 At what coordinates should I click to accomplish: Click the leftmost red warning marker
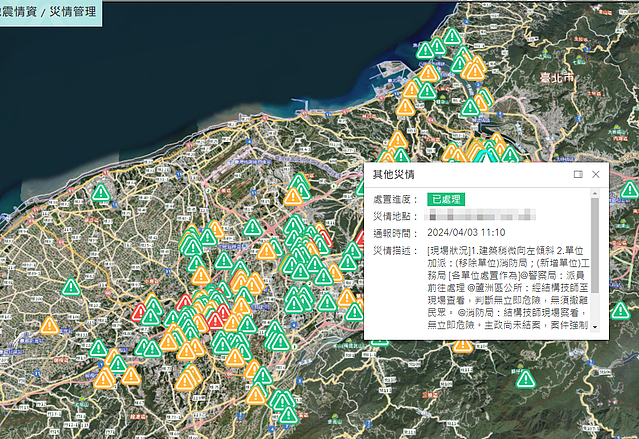140,312
